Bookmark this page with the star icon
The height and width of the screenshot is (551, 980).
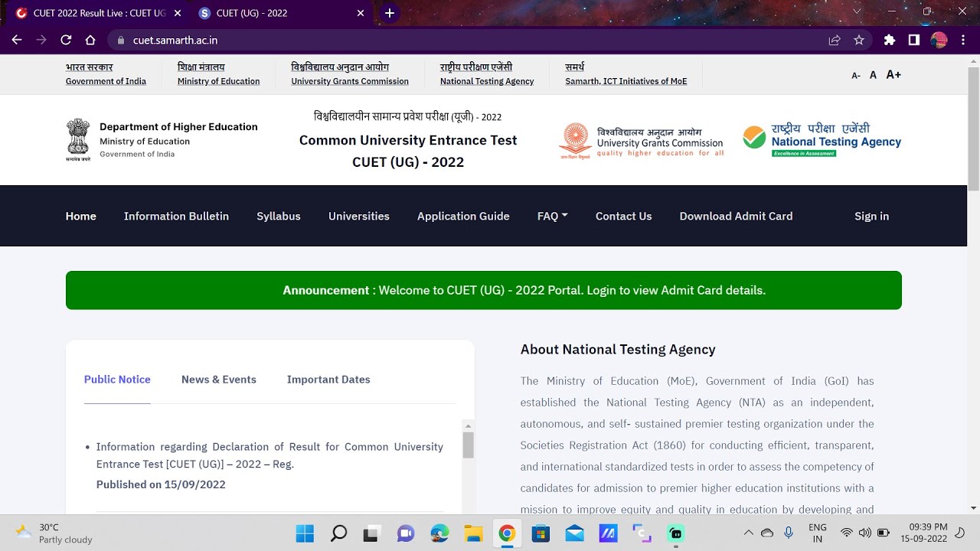pos(859,40)
